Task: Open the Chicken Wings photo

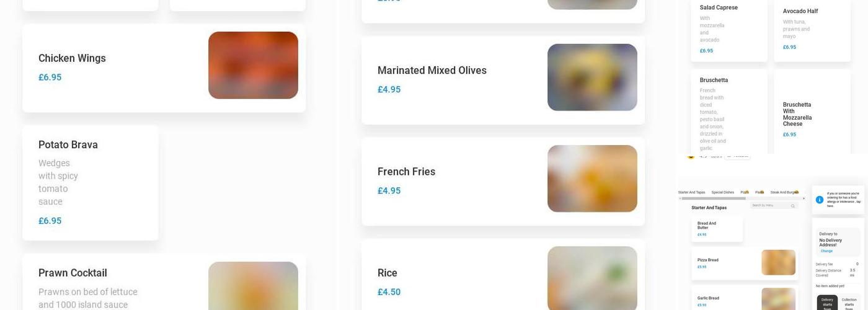Action: [253, 65]
